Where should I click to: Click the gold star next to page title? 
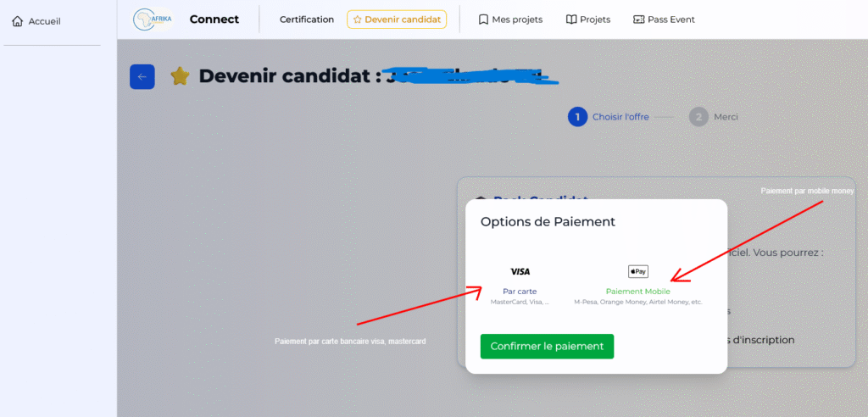180,76
